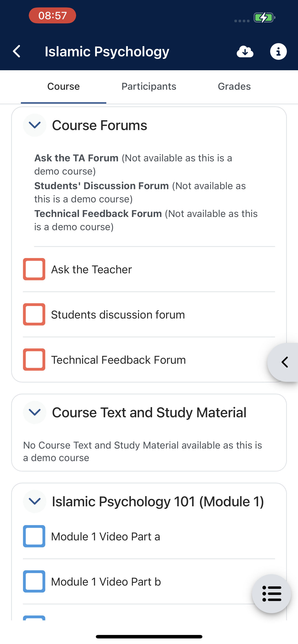The width and height of the screenshot is (298, 644).
Task: Tap the red 08:57 recording indicator
Action: (52, 16)
